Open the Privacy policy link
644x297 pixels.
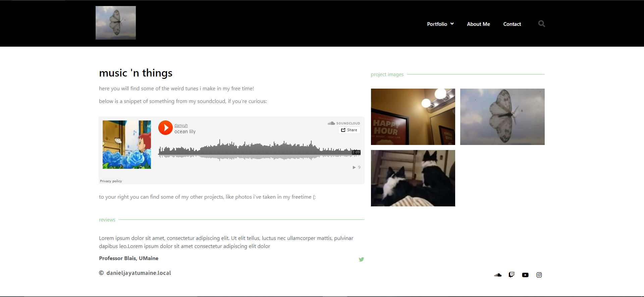tap(111, 181)
